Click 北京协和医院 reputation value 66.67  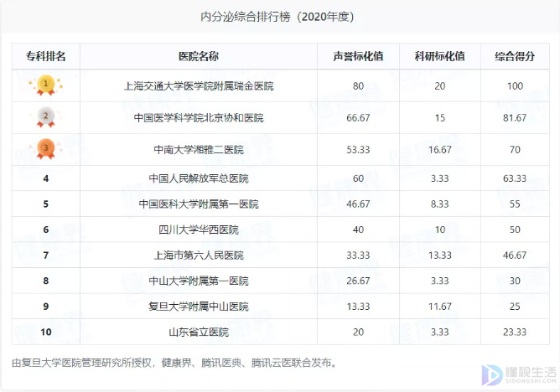point(358,118)
